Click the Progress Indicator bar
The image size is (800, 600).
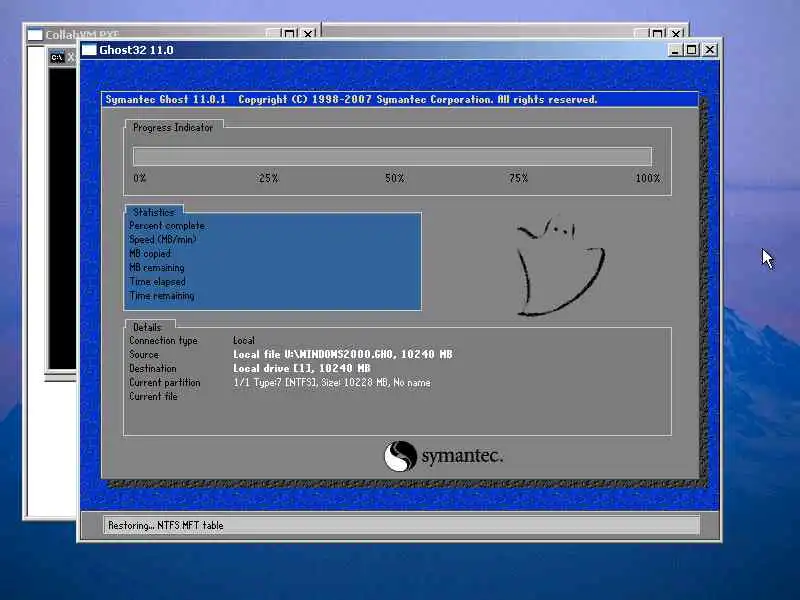pos(392,156)
